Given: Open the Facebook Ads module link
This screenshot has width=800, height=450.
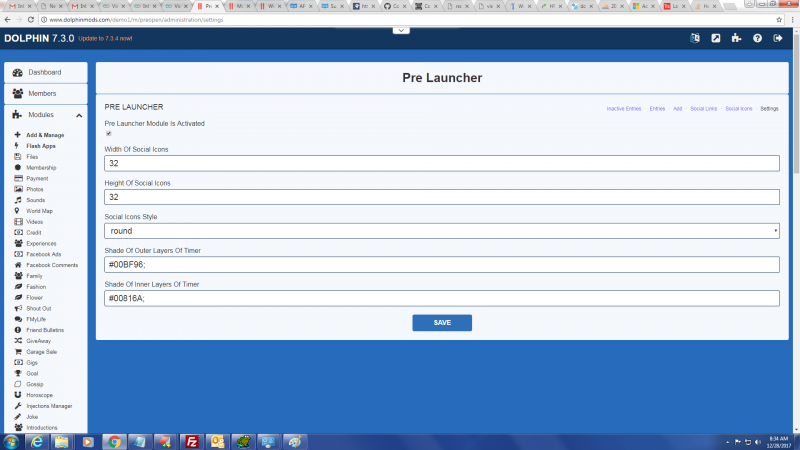Looking at the screenshot, I should pyautogui.click(x=43, y=254).
